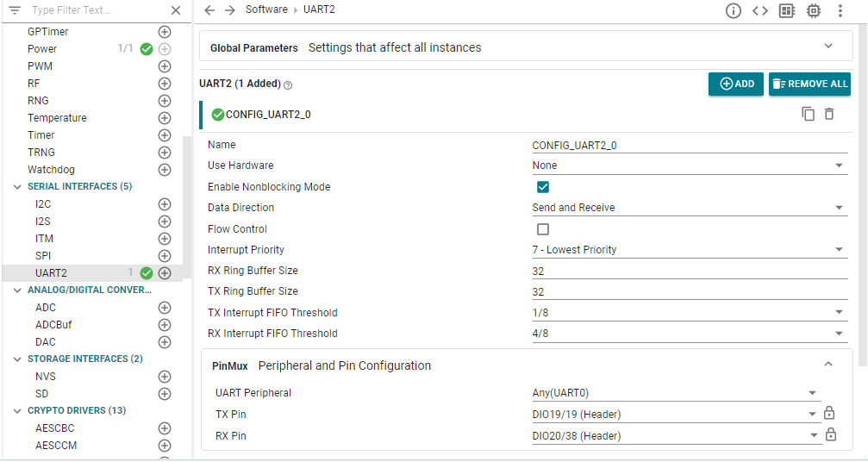Toggle Enable Nonblocking Mode checkbox
This screenshot has height=462, width=868.
(x=543, y=187)
